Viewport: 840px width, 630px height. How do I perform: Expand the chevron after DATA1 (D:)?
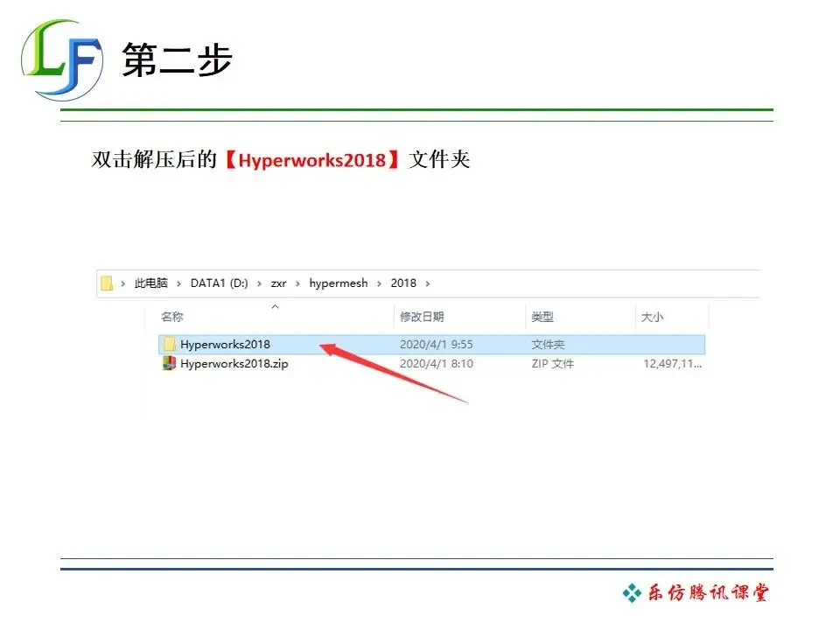(x=259, y=283)
